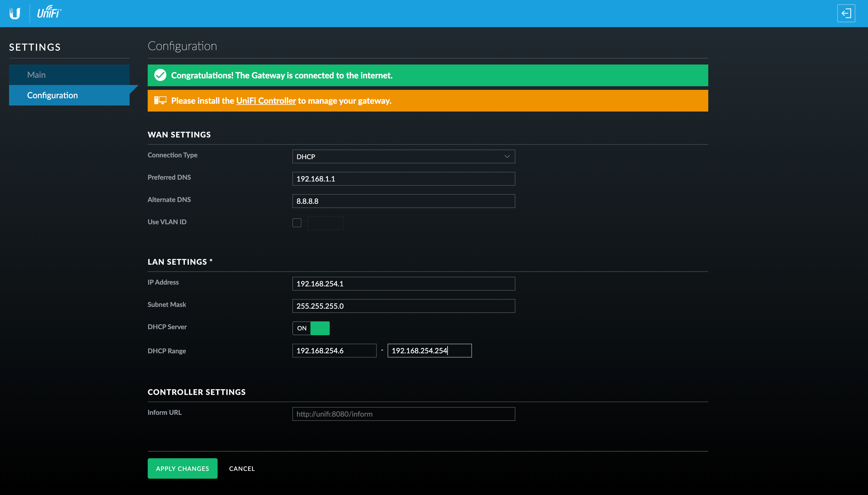Screen dimensions: 868x495
Task: Click the SETTINGS sidebar heading
Action: (x=35, y=47)
